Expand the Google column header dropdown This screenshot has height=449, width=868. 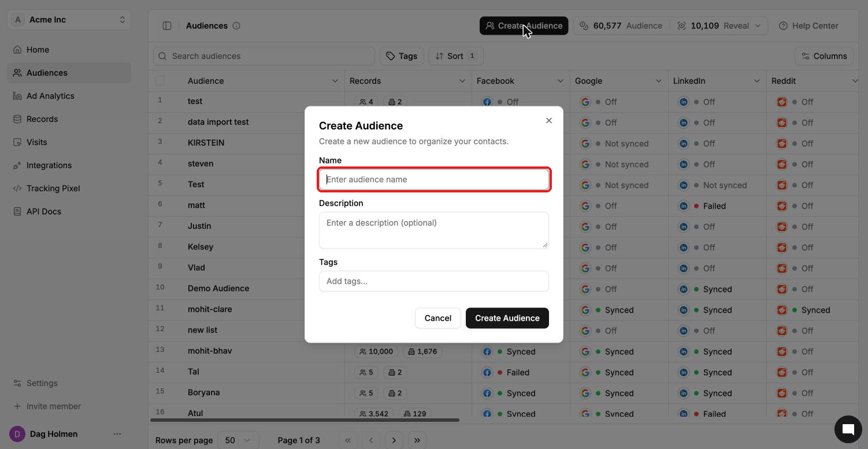(x=659, y=81)
